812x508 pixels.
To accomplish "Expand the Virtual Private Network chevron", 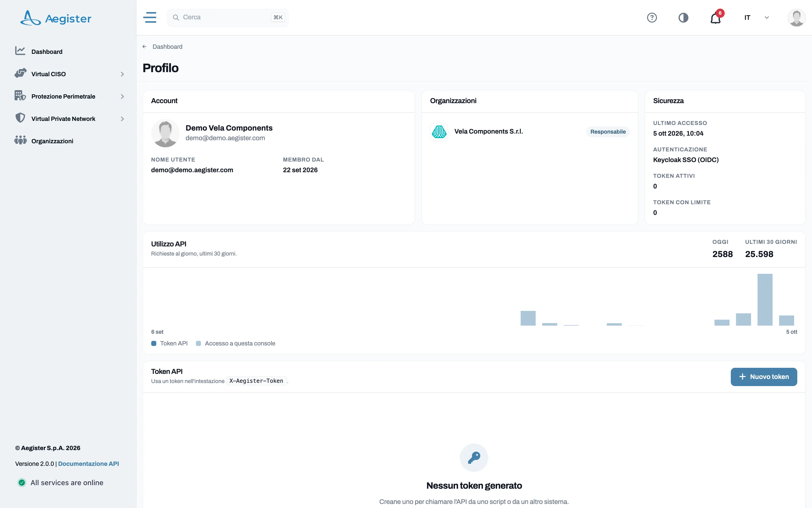I will [123, 119].
